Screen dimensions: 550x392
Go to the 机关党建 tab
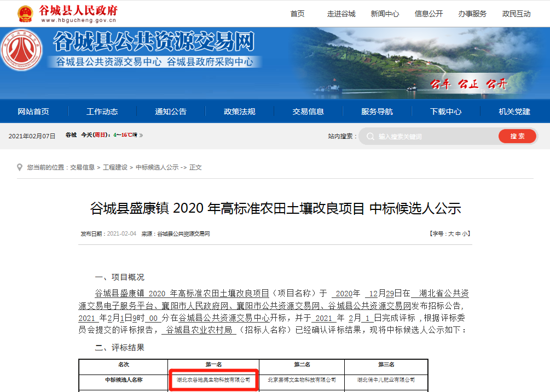(514, 112)
